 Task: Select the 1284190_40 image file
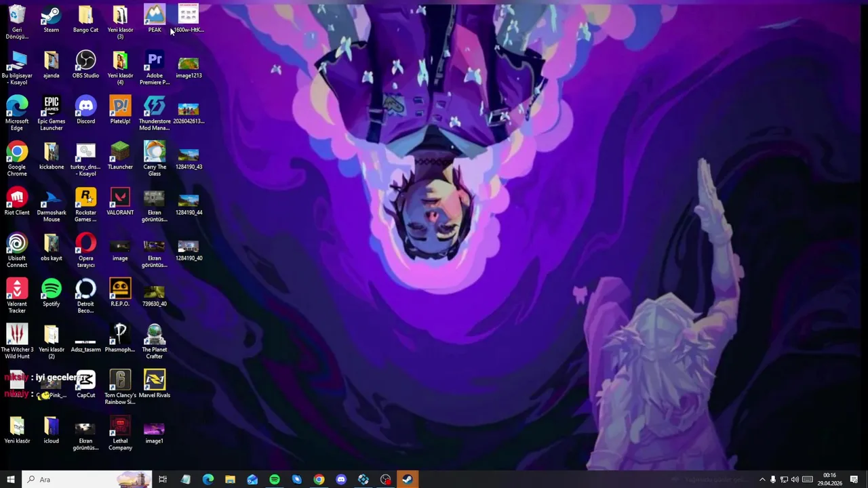(189, 247)
